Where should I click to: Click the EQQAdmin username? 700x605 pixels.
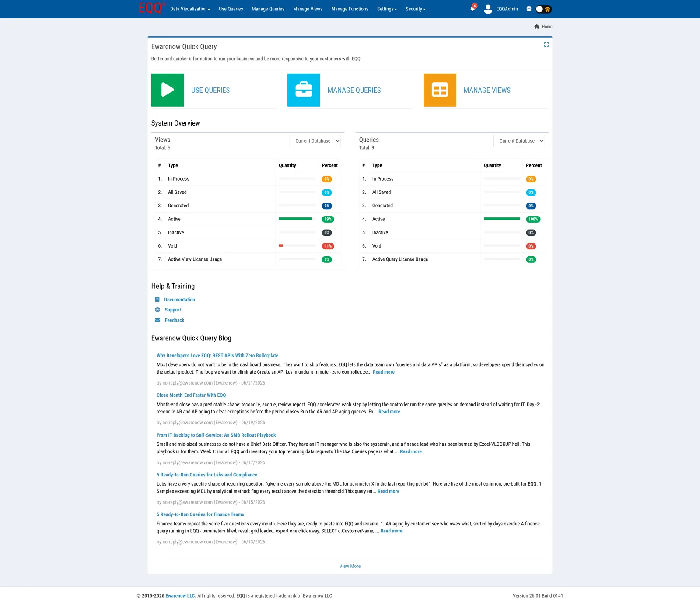(507, 9)
